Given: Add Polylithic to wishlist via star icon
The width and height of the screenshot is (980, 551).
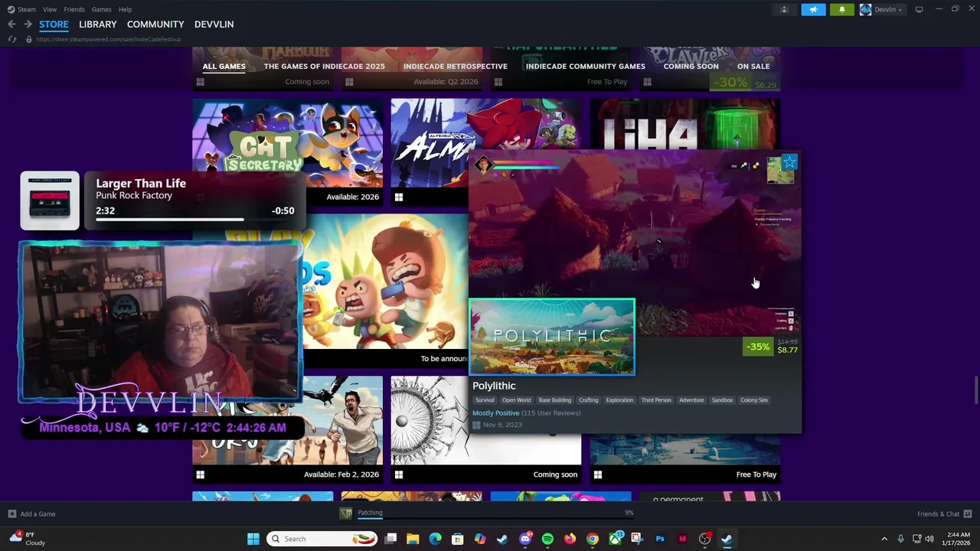Looking at the screenshot, I should click(x=789, y=162).
